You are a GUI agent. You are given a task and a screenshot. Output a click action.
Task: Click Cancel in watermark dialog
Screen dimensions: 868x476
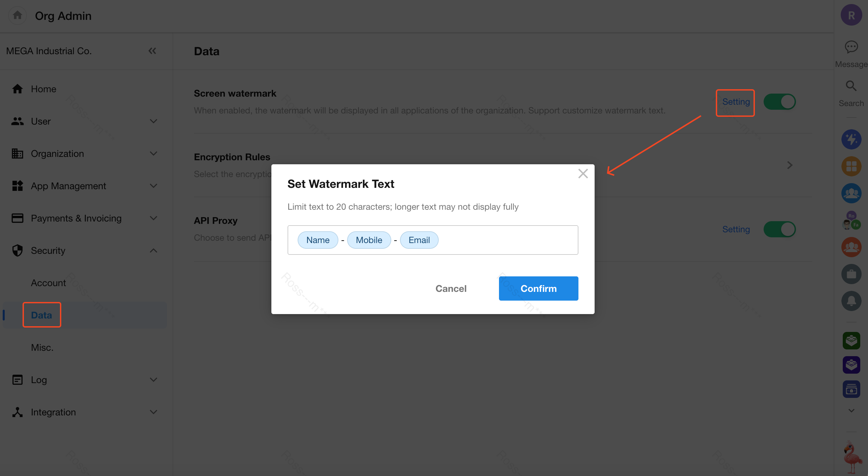coord(450,288)
